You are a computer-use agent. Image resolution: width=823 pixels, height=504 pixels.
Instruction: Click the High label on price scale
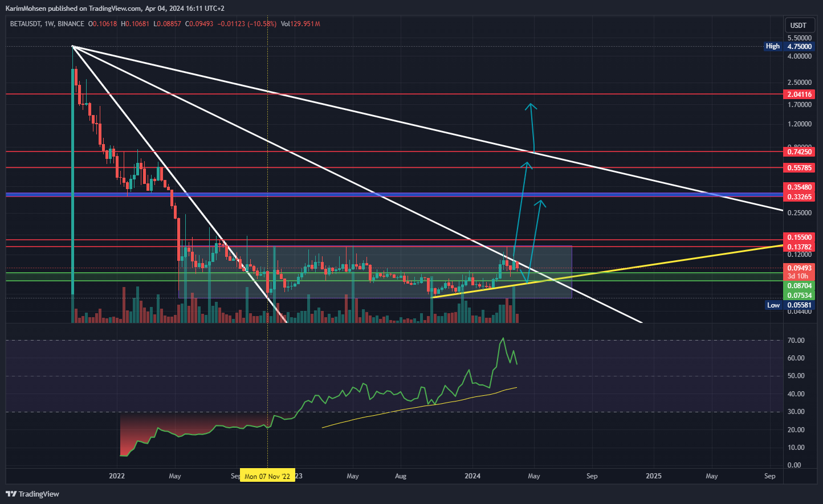(x=773, y=46)
